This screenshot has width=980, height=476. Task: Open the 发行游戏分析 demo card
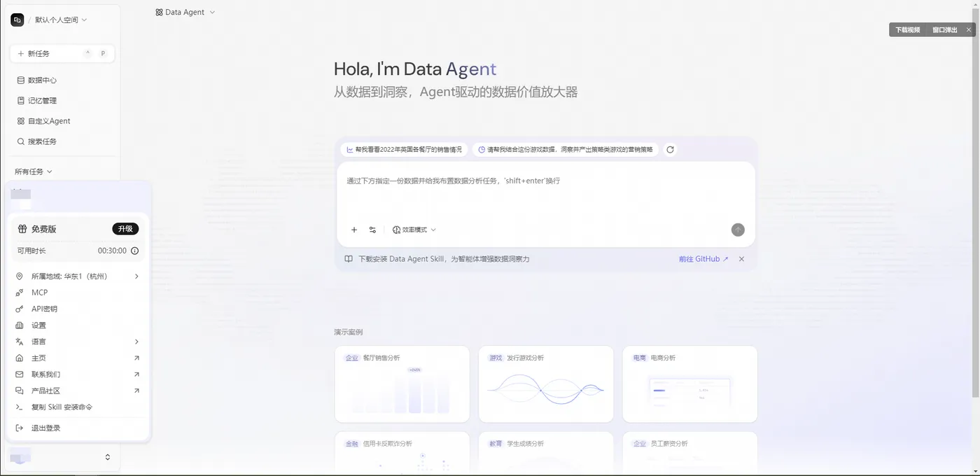(x=546, y=384)
